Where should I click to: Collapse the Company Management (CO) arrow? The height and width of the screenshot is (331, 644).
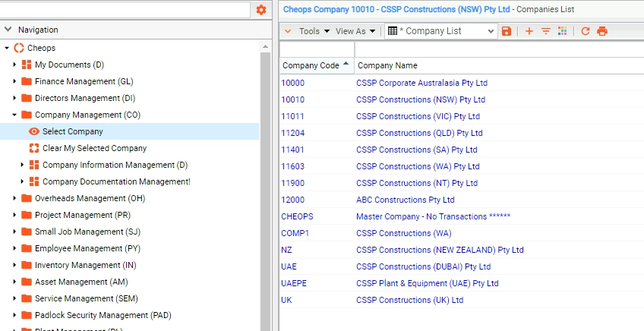pos(14,115)
